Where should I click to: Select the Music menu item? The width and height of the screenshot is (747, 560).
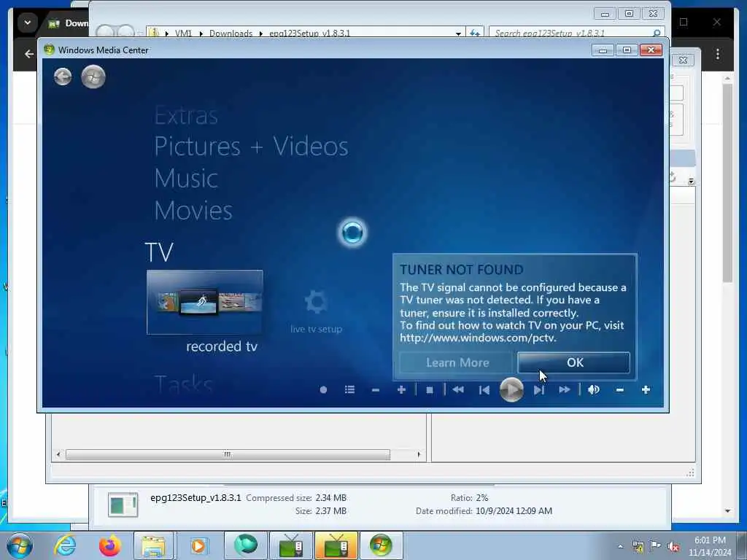click(186, 179)
